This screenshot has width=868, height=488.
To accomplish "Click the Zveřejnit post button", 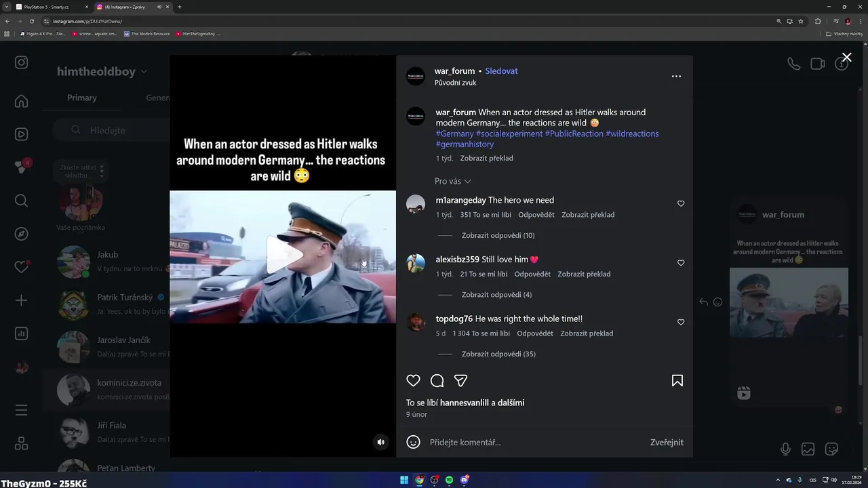I will click(667, 443).
